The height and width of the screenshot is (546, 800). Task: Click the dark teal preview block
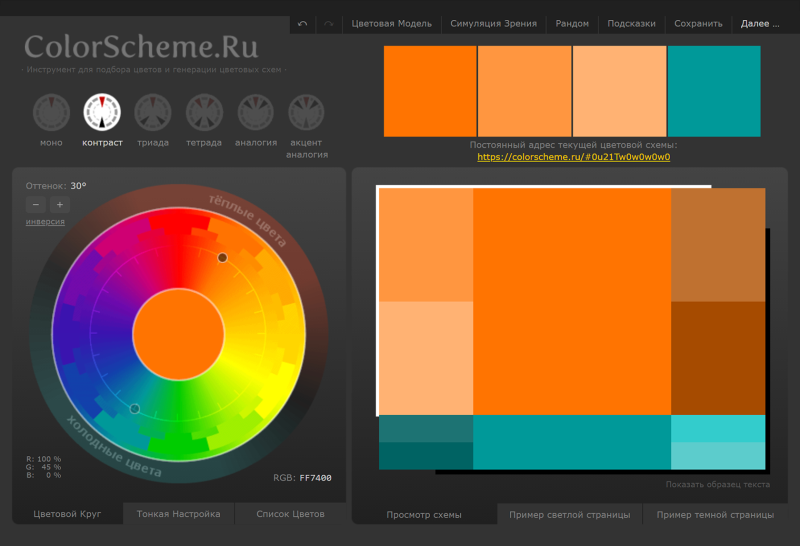426,456
